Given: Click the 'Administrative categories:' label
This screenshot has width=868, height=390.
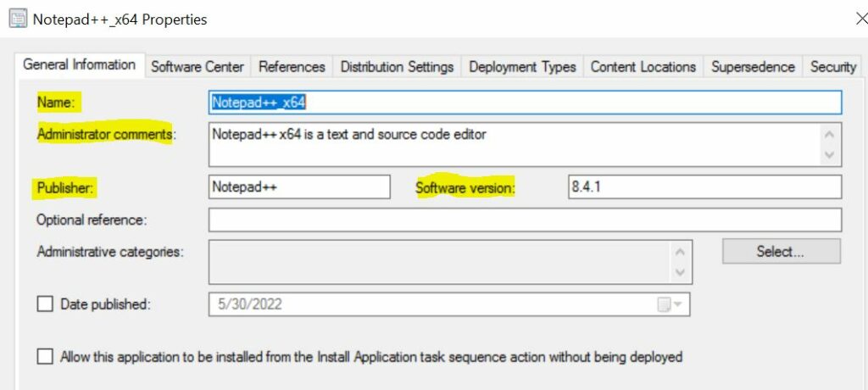Looking at the screenshot, I should tap(110, 252).
